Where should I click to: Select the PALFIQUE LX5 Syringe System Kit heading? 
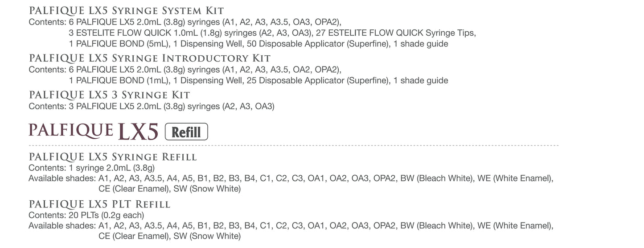pos(126,10)
